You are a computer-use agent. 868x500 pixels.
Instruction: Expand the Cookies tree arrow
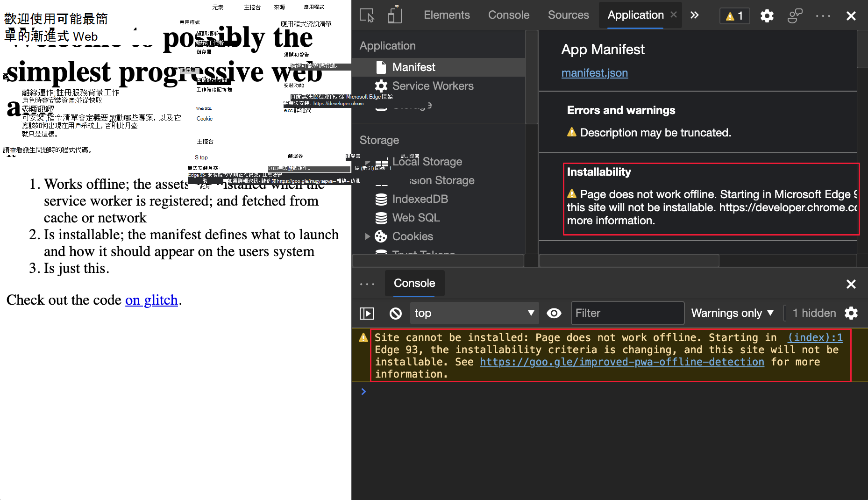tap(368, 236)
